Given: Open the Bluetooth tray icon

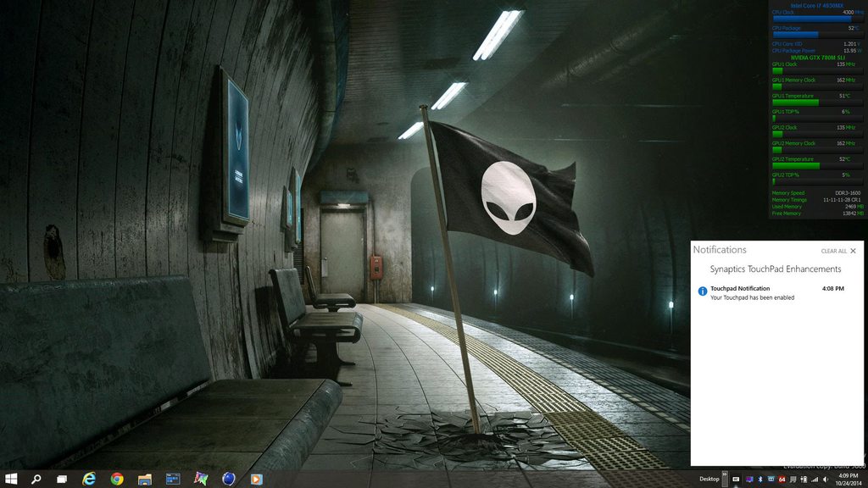Looking at the screenshot, I should 760,480.
